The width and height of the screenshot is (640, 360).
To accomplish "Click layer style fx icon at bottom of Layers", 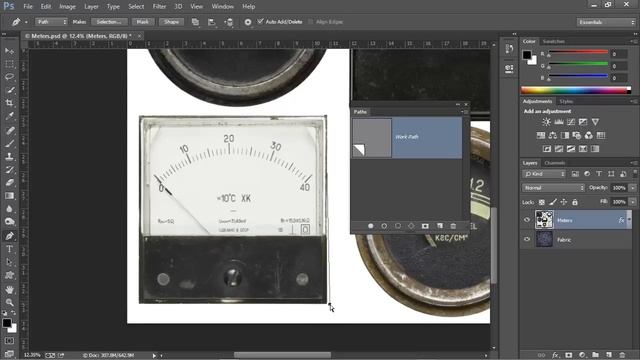I will click(556, 355).
